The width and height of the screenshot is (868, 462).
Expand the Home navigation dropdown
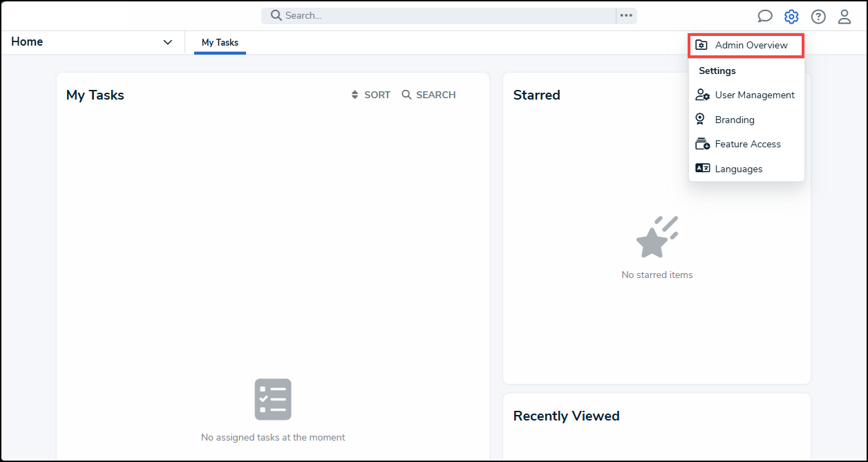167,42
